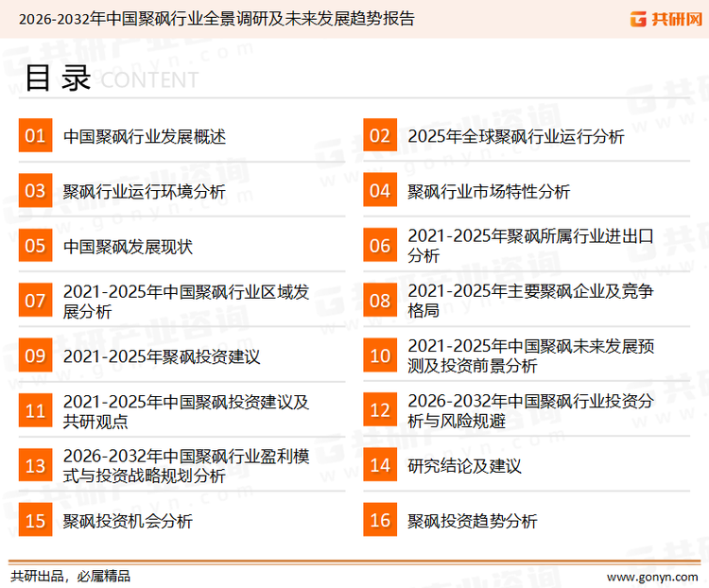Click the orange 06 number box

pos(380,245)
